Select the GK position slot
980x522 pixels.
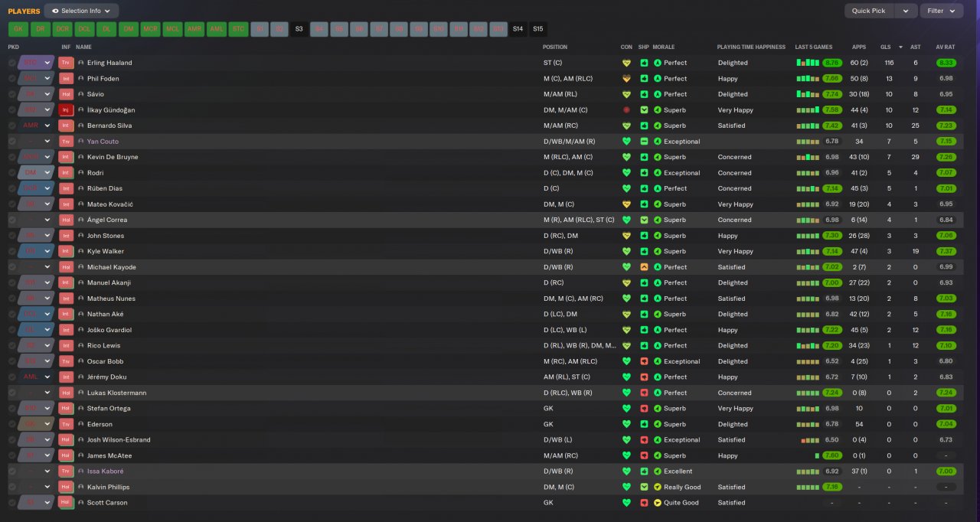18,29
